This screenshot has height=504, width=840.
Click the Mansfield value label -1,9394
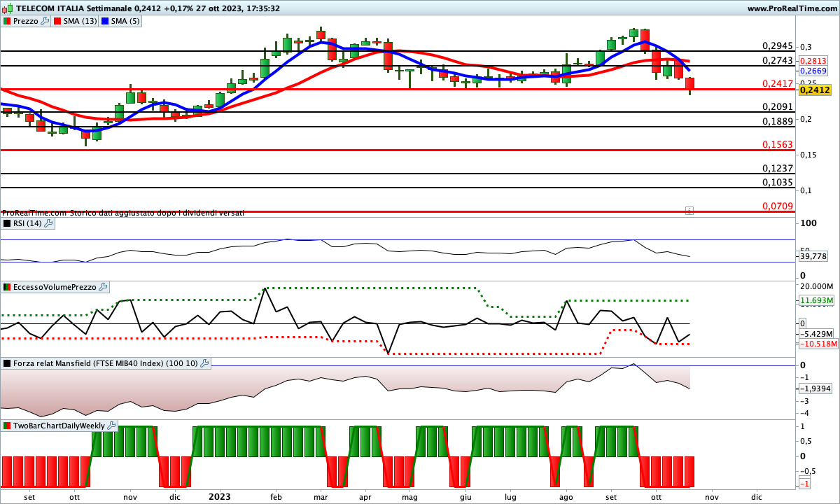[816, 388]
